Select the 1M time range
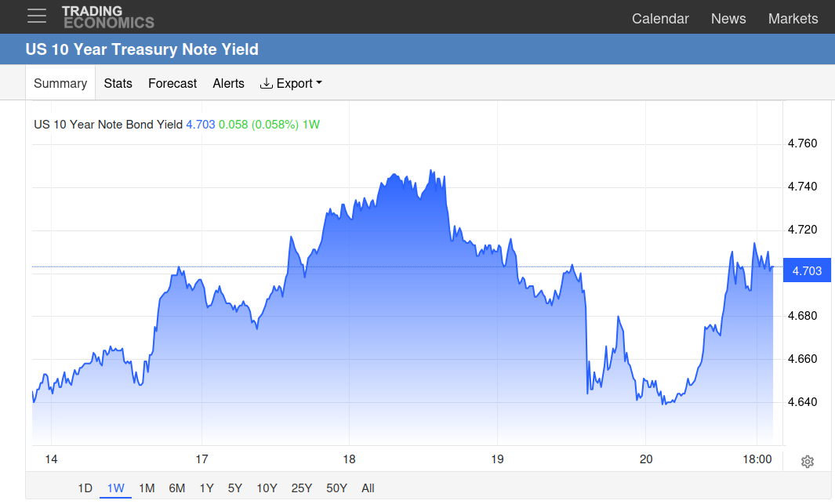The height and width of the screenshot is (504, 835). [147, 488]
